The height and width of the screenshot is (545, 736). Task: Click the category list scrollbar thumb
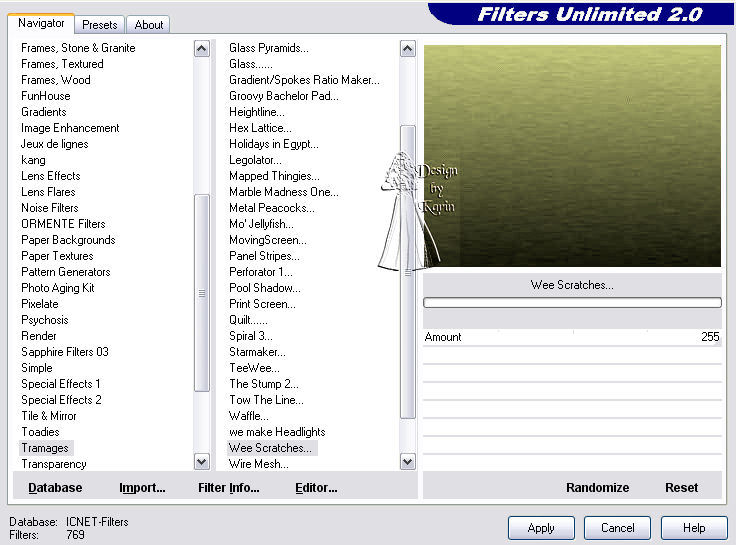pyautogui.click(x=202, y=293)
